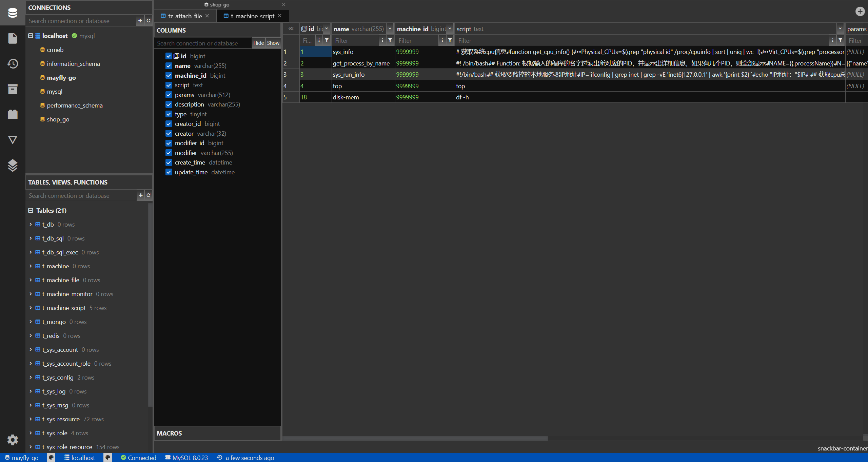Open the archive icon in sidebar

tap(13, 89)
